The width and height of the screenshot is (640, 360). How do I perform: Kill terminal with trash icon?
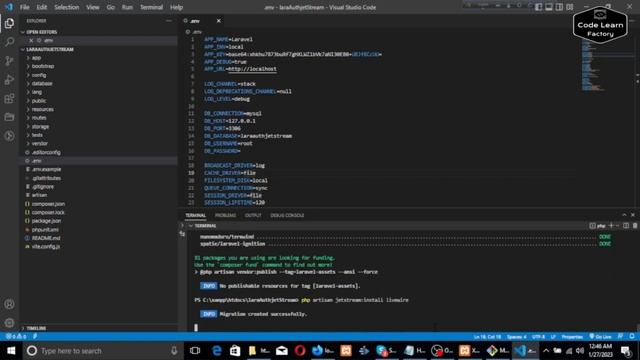(635, 226)
